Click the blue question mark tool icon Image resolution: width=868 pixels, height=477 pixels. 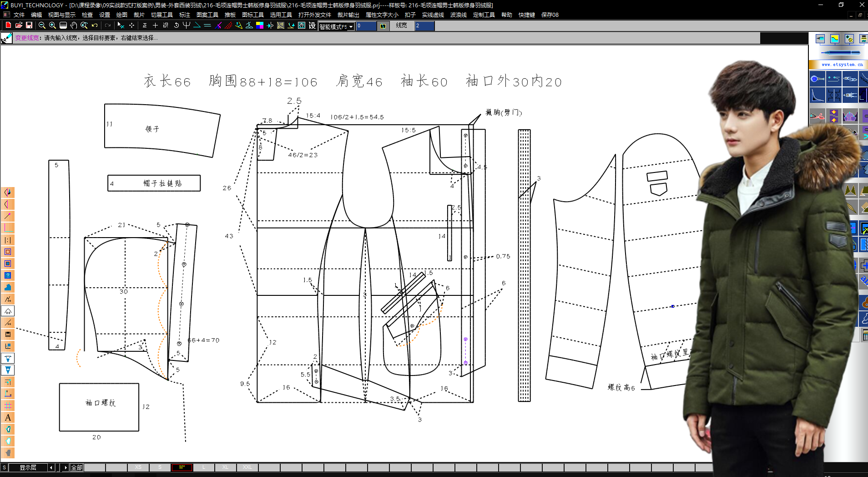pos(8,275)
